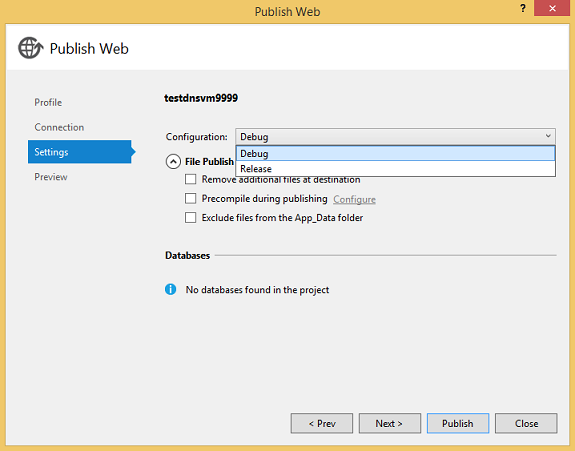Tick Exclude files from App_Data folder

point(191,217)
